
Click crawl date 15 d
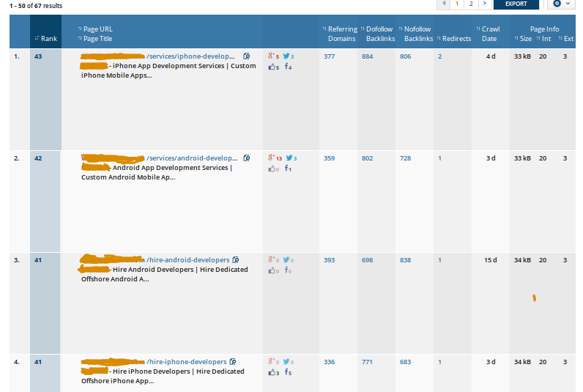click(x=491, y=260)
